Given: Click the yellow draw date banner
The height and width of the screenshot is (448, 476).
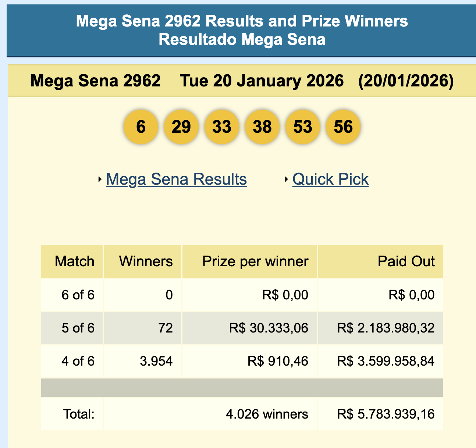Looking at the screenshot, I should coord(238,79).
